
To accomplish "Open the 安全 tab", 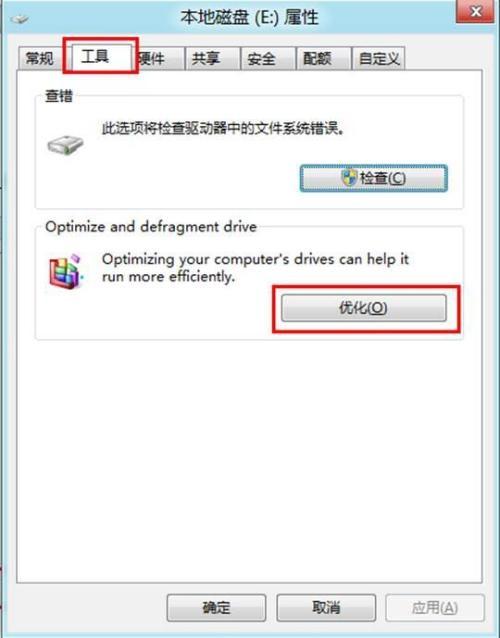I will point(268,59).
